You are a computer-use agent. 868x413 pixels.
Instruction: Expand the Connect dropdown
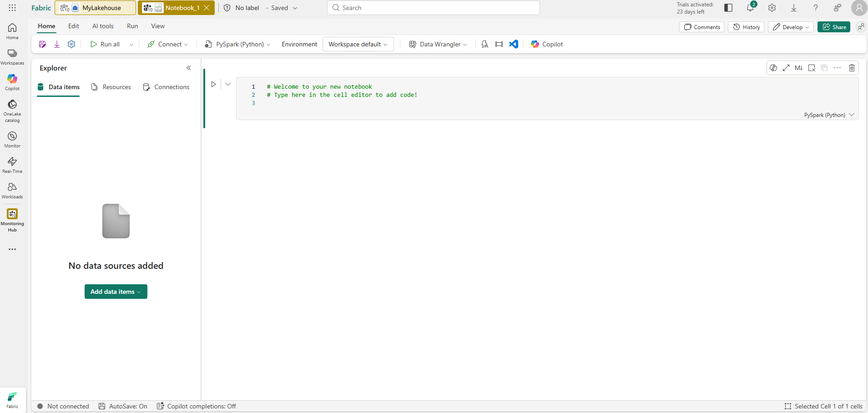click(167, 44)
